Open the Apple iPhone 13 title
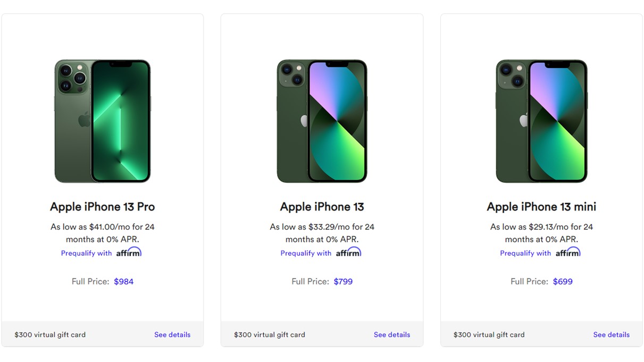This screenshot has height=362, width=644. (322, 207)
